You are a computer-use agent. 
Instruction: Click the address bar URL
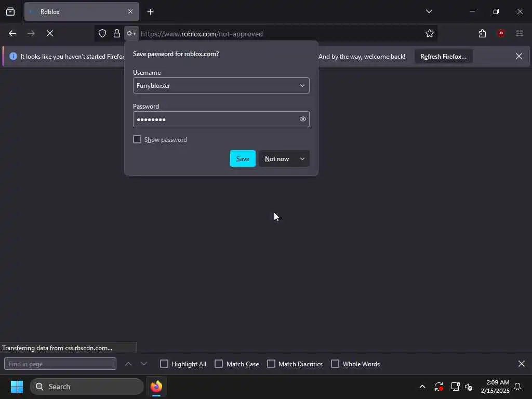[202, 34]
